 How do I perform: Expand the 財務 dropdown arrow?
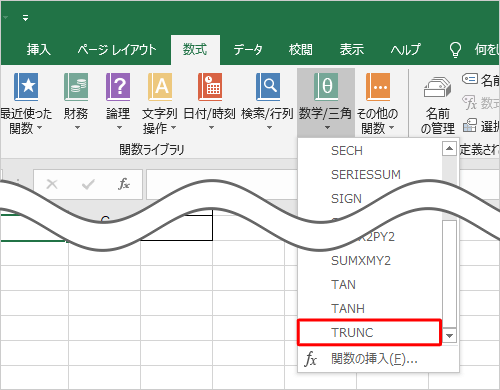tap(77, 128)
